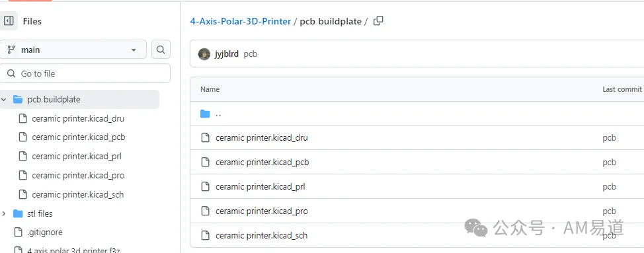Click the file icon of kicad_dru table row
644x253 pixels.
pyautogui.click(x=205, y=138)
